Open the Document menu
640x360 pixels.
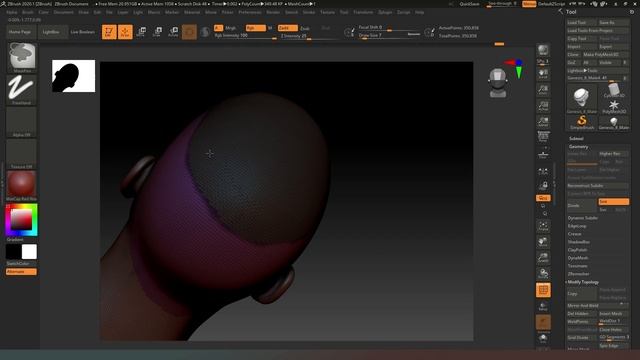63,12
